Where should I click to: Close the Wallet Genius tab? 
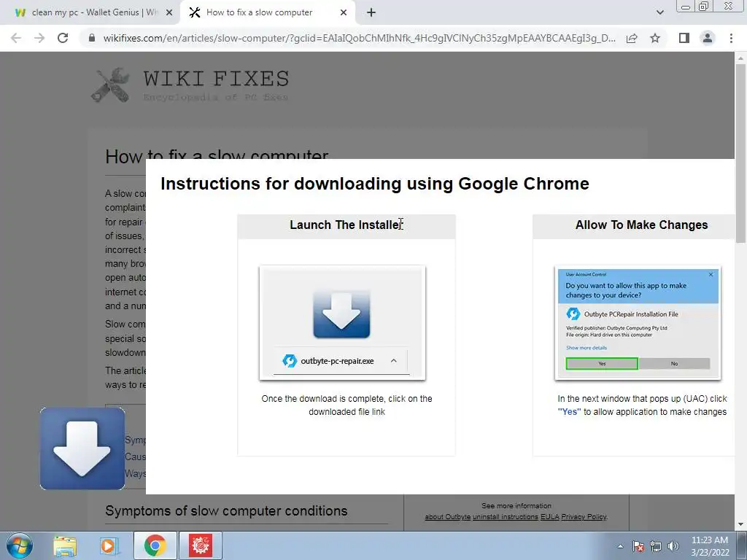coord(169,13)
